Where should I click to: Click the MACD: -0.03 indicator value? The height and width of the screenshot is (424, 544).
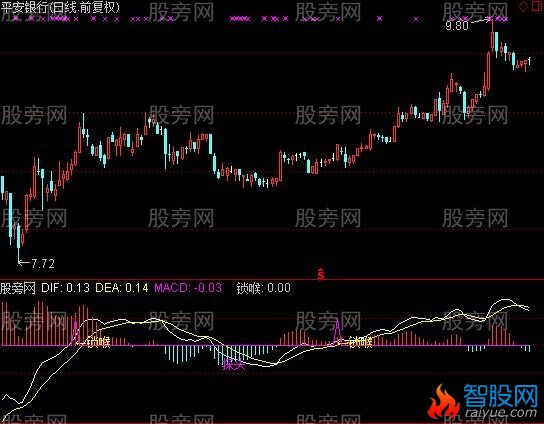click(188, 288)
